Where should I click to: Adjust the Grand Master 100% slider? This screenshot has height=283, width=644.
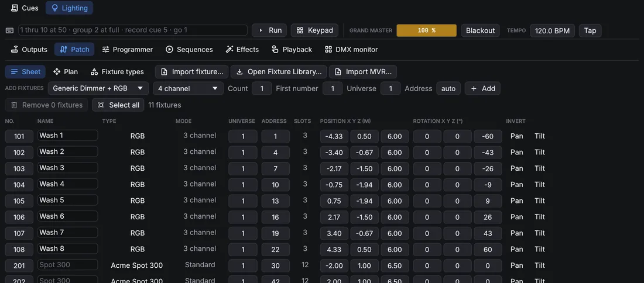tap(426, 30)
